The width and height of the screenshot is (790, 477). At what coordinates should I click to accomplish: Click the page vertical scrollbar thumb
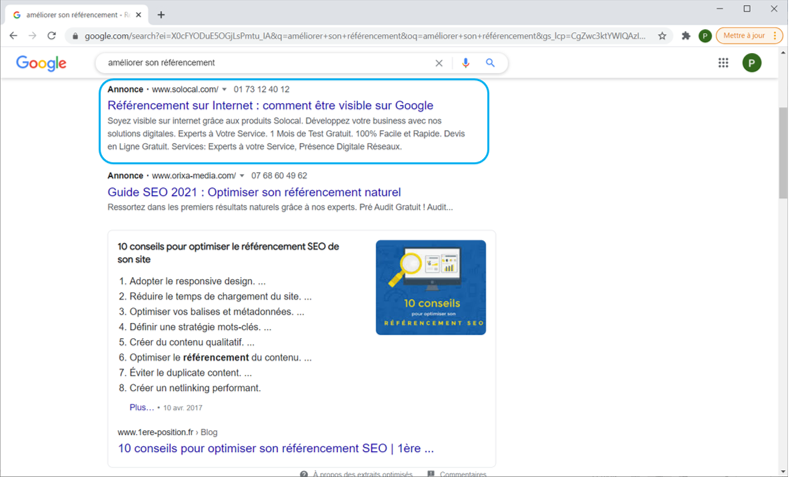click(783, 153)
